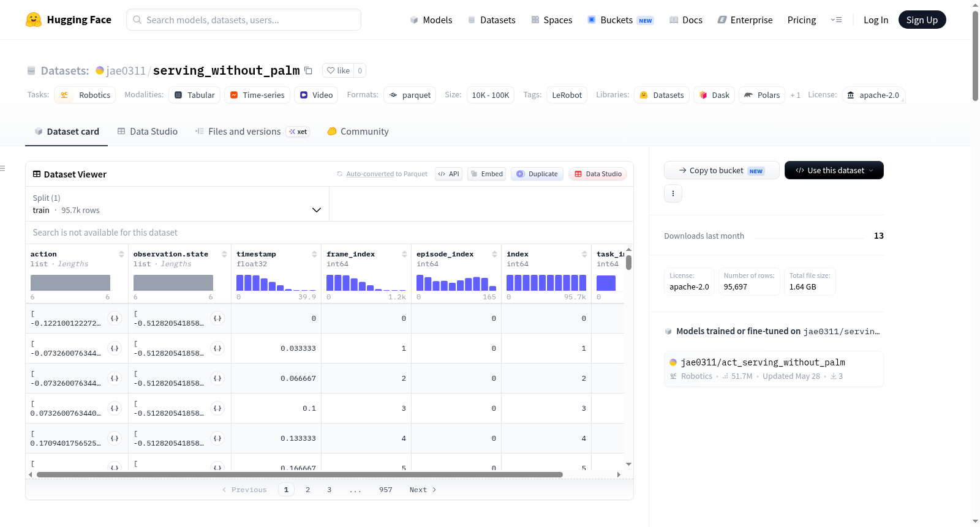This screenshot has width=980, height=527.
Task: Select the apache-2.0 license tag
Action: pos(873,95)
